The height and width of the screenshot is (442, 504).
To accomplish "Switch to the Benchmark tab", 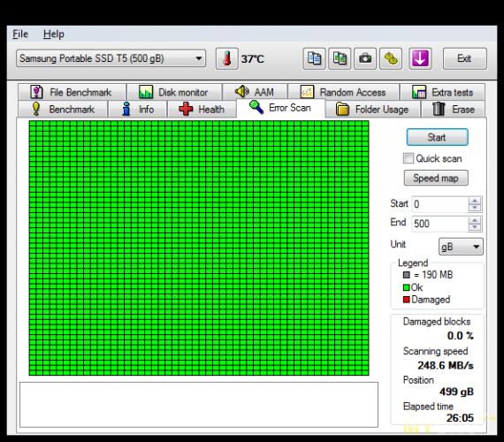I will [x=63, y=110].
